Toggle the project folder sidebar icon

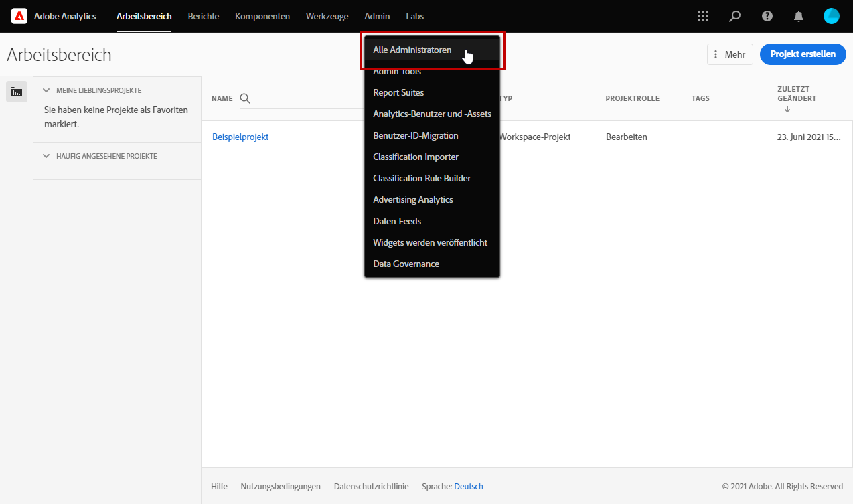17,92
